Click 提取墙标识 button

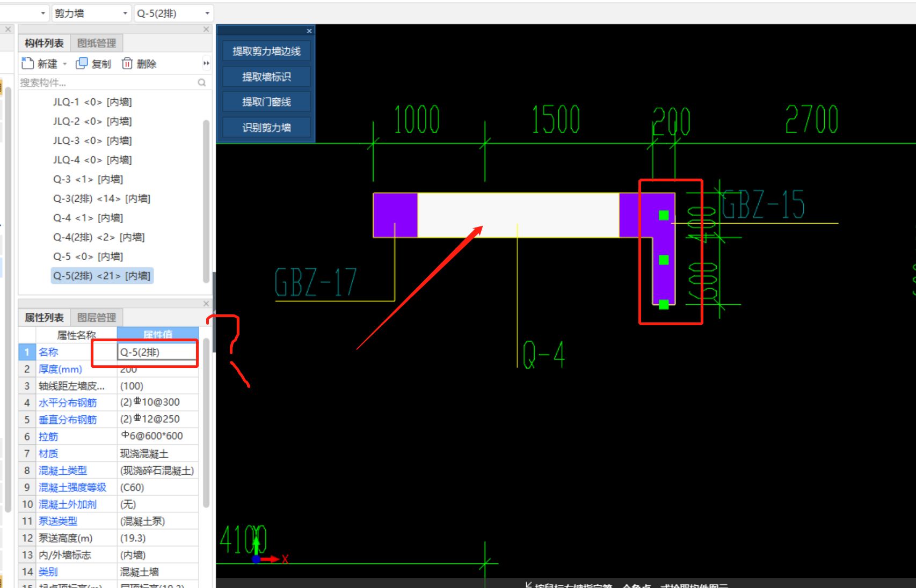click(266, 77)
